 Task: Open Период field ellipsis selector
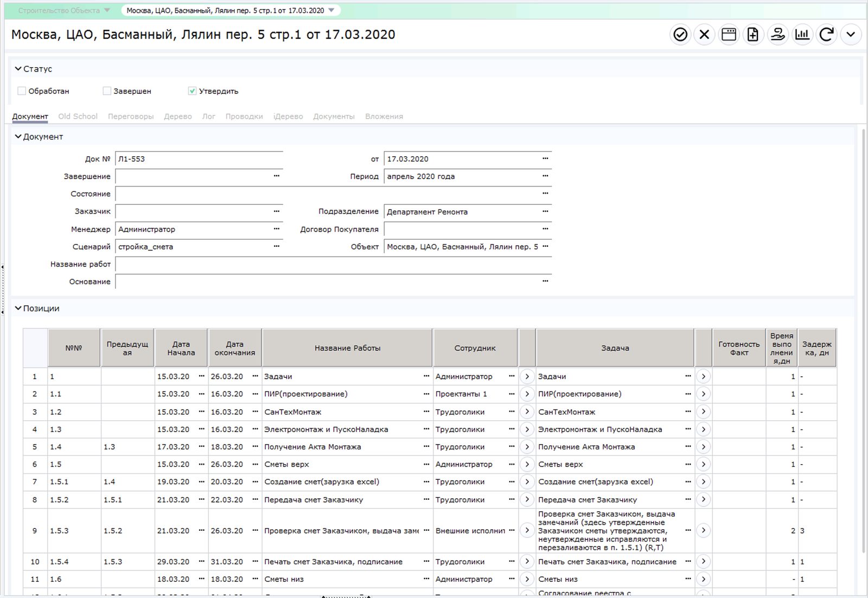pyautogui.click(x=545, y=176)
